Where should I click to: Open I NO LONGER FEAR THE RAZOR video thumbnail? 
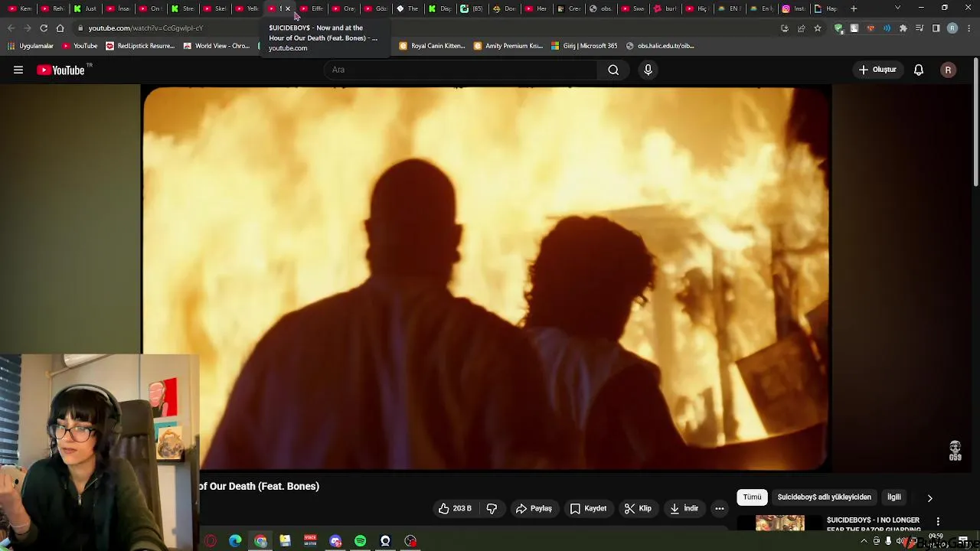click(x=780, y=523)
